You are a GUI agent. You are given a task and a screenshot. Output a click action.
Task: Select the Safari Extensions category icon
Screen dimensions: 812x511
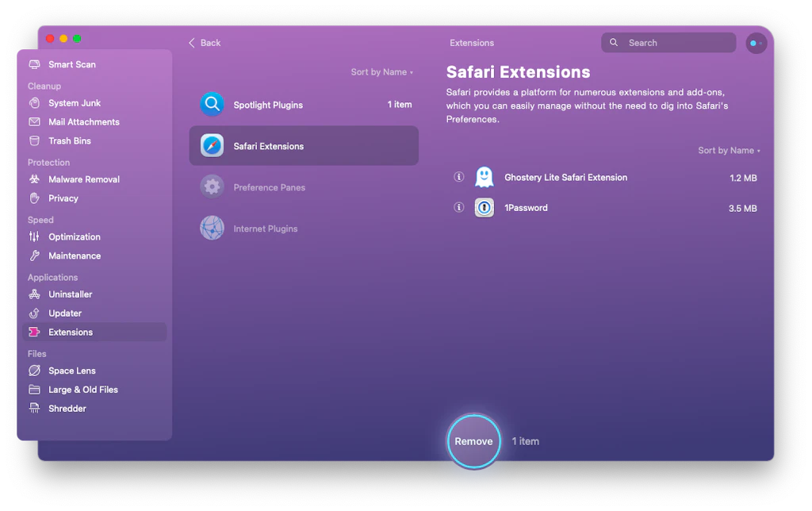pos(211,145)
